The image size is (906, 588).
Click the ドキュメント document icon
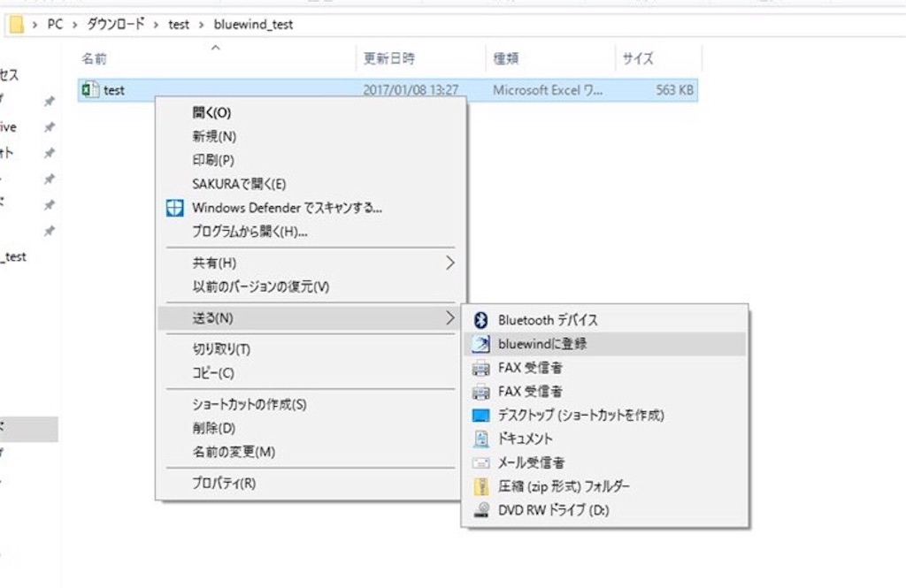pyautogui.click(x=480, y=439)
